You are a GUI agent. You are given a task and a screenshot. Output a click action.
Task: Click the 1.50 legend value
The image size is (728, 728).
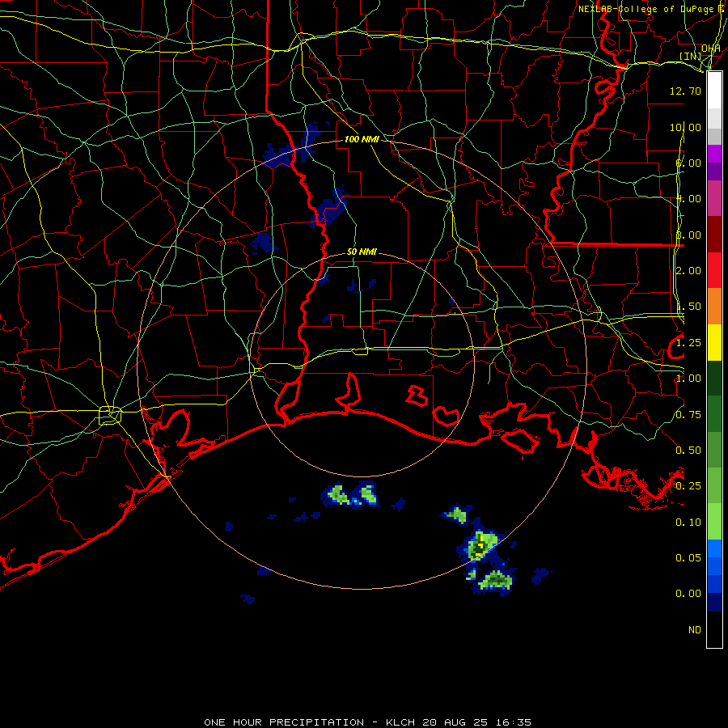tap(688, 307)
